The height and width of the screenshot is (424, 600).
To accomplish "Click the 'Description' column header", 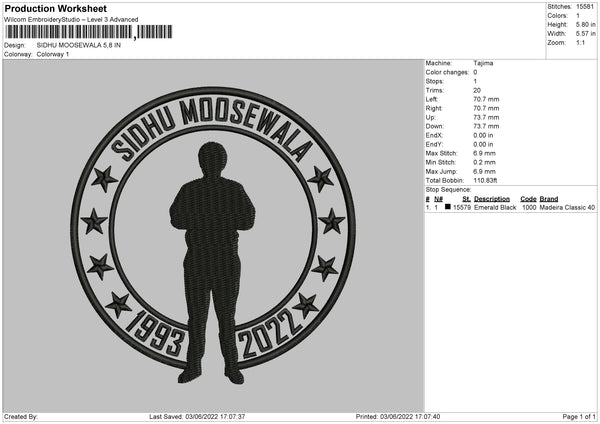I will point(492,199).
